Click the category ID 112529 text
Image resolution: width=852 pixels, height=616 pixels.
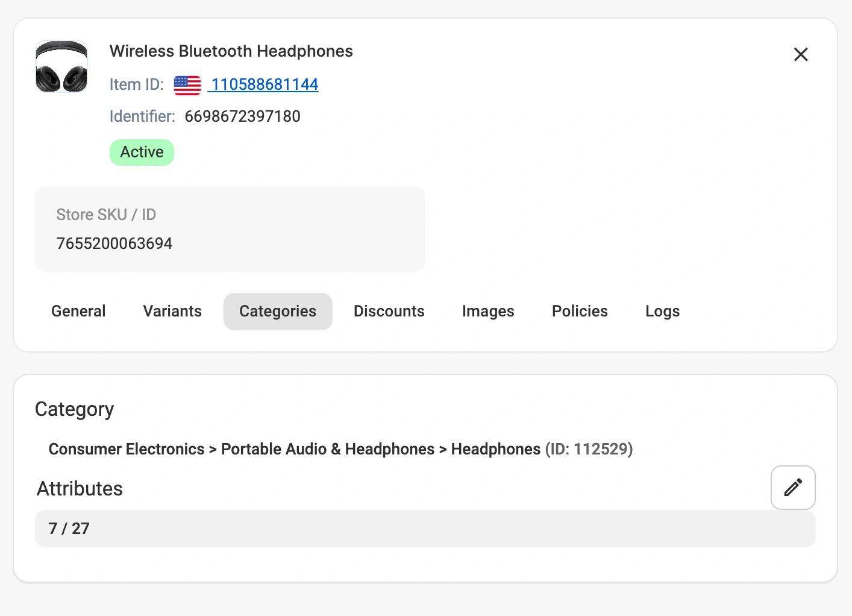(589, 449)
